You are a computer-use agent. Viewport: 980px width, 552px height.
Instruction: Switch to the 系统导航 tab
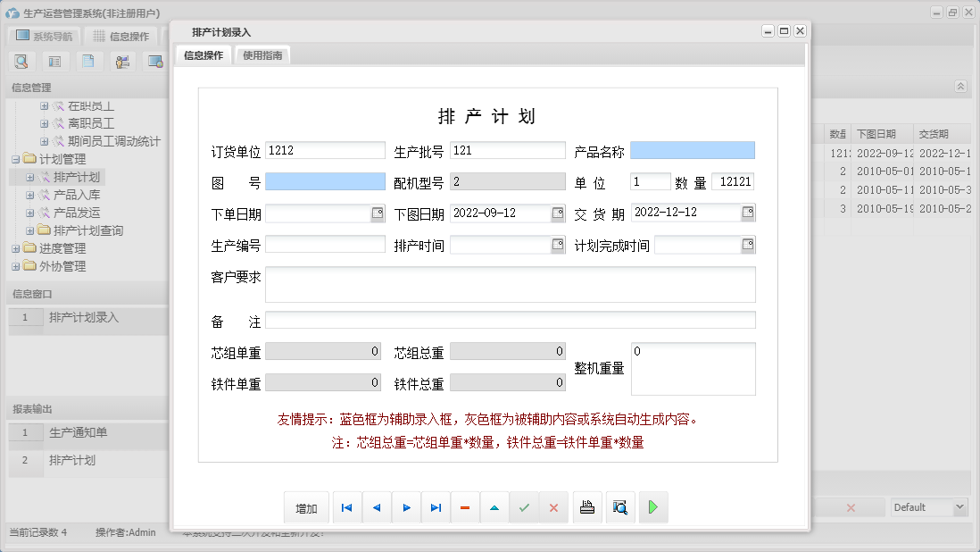pyautogui.click(x=43, y=35)
